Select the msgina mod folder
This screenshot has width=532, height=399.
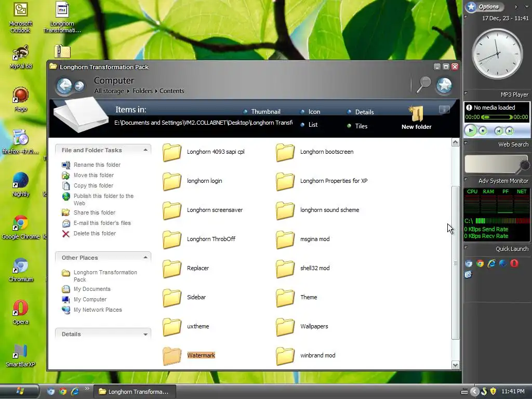tap(303, 239)
